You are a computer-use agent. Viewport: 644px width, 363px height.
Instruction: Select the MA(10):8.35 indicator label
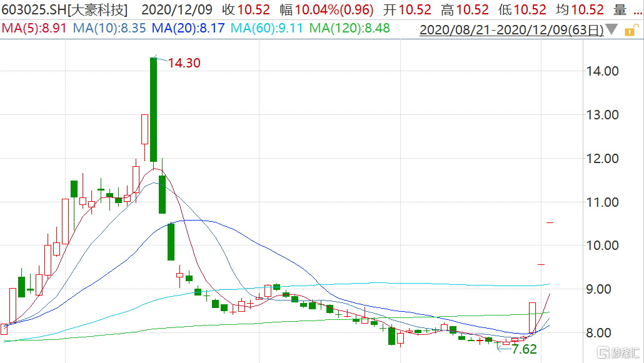[x=109, y=28]
